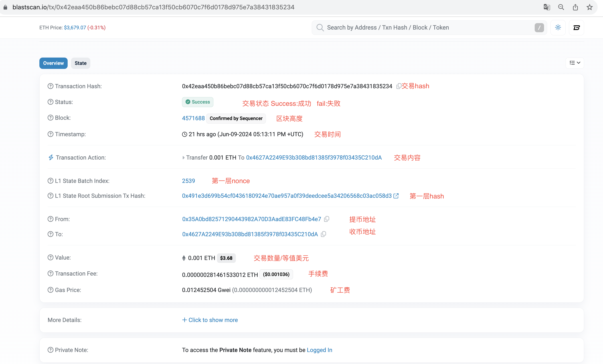Click the Transaction Hash help question icon
Screen dimensions: 603x364
click(x=51, y=86)
